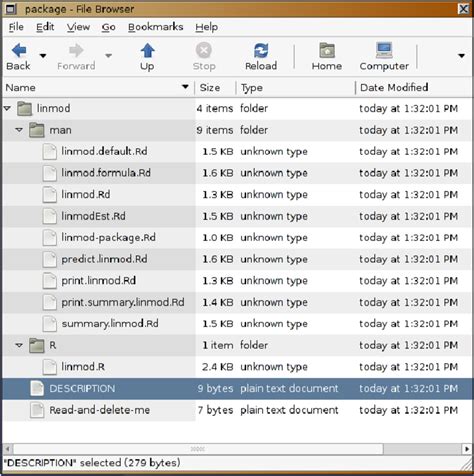474x476 pixels.
Task: Click the horizontal scrollbar thumb
Action: point(198,449)
